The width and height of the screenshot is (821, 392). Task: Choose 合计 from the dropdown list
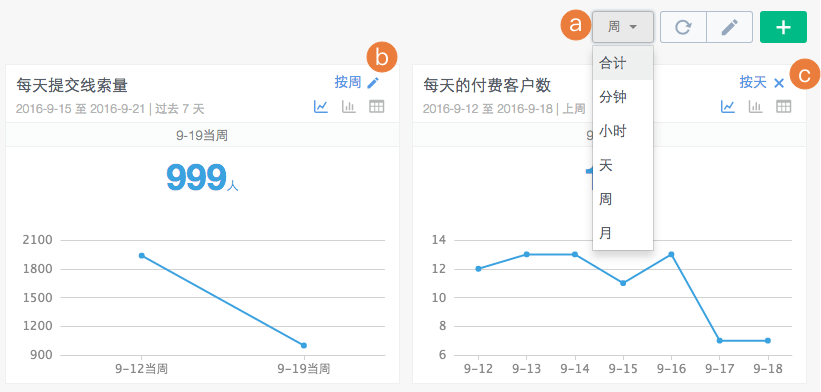point(623,63)
